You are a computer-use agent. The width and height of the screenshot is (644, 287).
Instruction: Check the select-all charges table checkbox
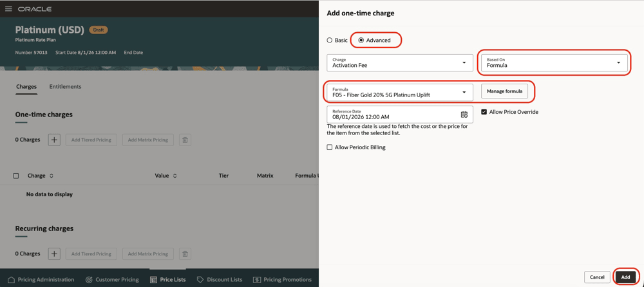coord(16,176)
